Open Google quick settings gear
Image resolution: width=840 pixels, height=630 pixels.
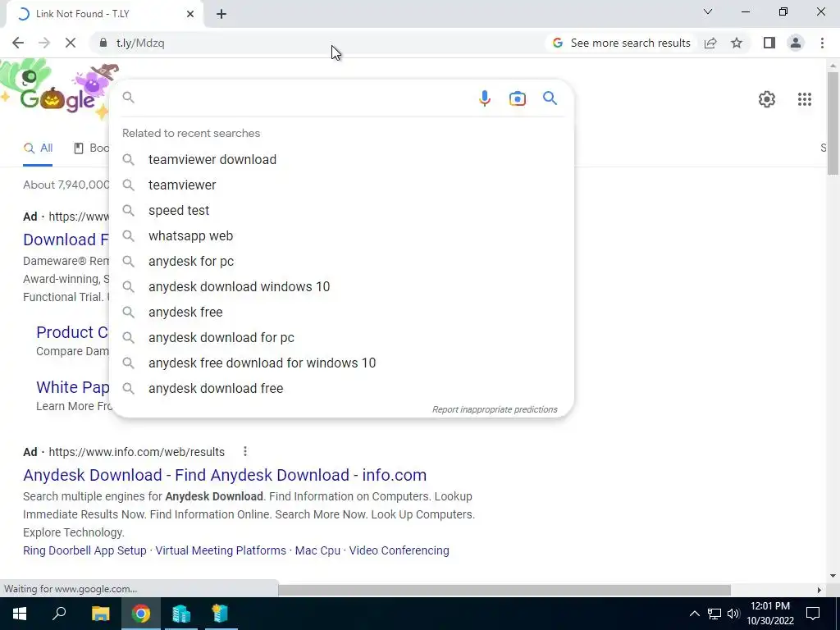[767, 99]
